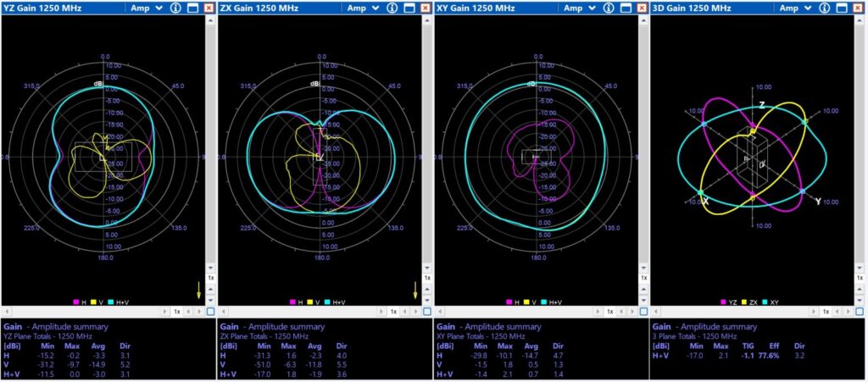Screen dimensions: 868x382
Task: Click vertical scrollbar up arrow in ZX panel
Action: 427,19
